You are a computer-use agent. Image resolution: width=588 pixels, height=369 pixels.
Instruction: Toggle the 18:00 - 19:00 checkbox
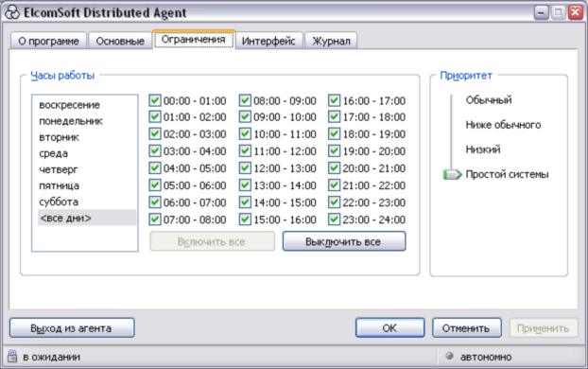pyautogui.click(x=334, y=134)
